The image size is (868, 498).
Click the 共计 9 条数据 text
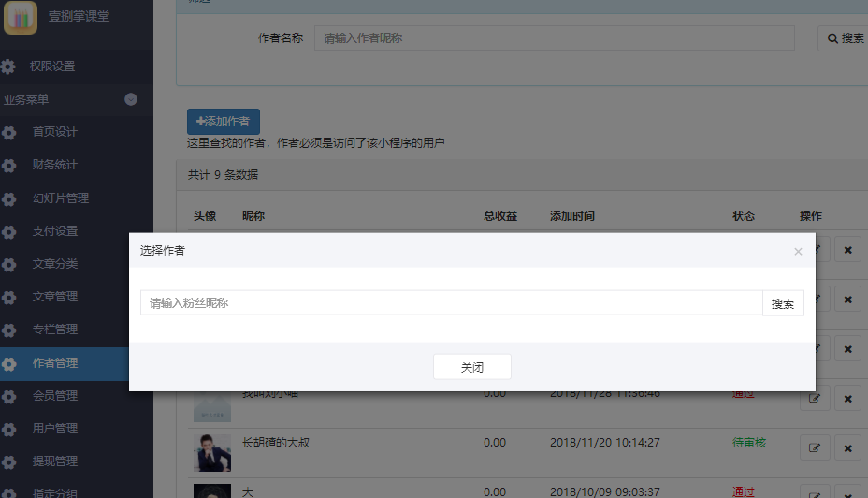(223, 175)
